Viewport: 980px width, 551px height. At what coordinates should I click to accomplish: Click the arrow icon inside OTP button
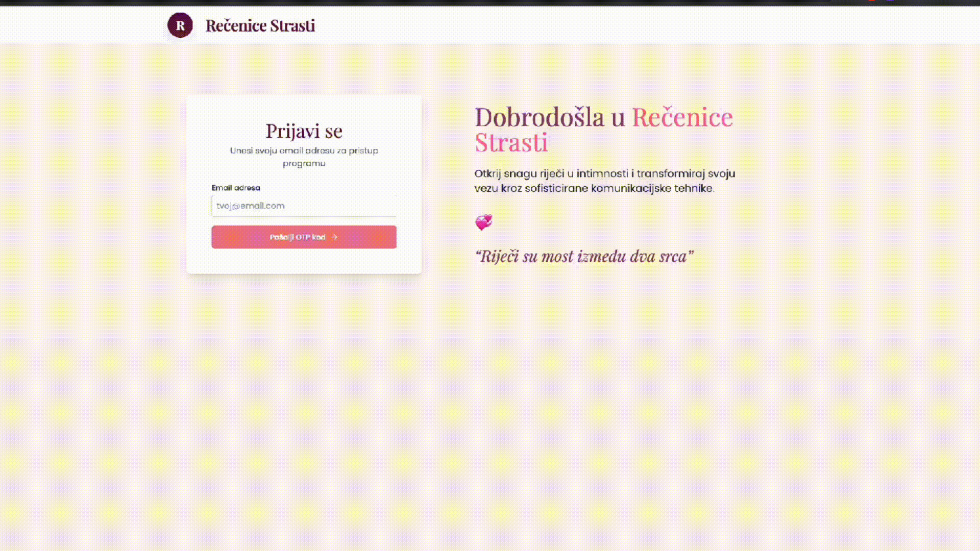(x=334, y=237)
